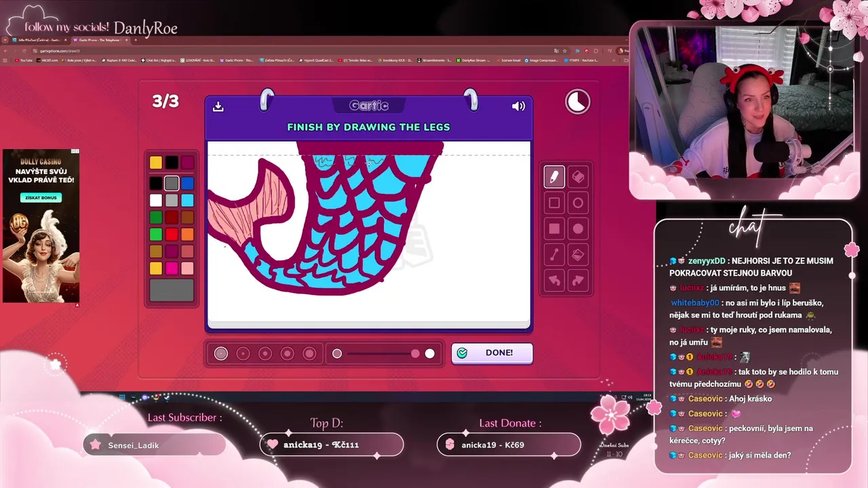The image size is (868, 488).
Task: Choose the light pink color swatch
Action: pos(187,268)
